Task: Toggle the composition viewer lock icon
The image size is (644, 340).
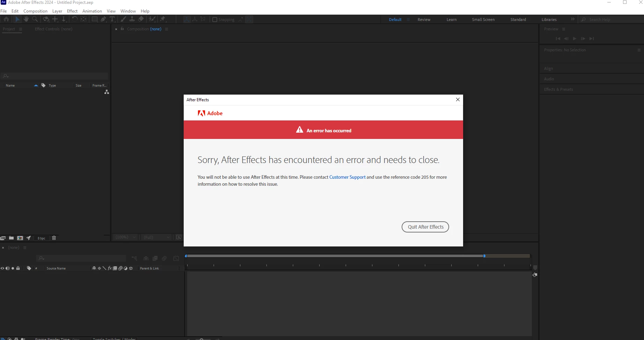Action: click(x=122, y=29)
